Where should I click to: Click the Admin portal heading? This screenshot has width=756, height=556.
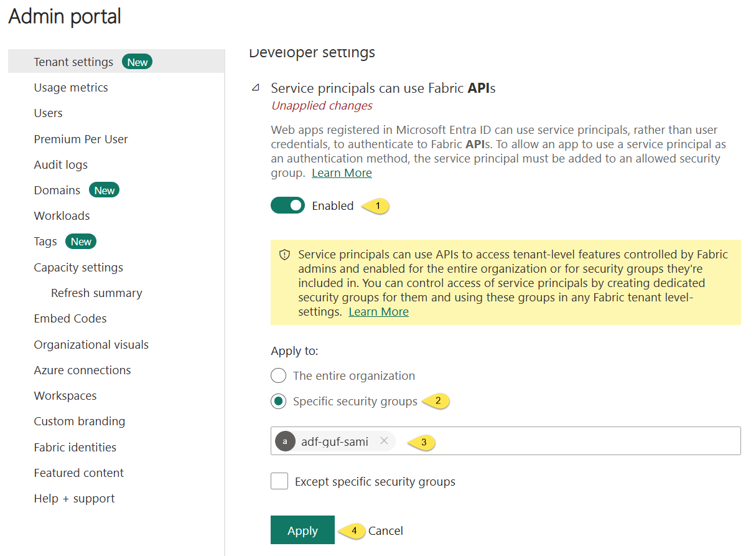click(x=65, y=16)
